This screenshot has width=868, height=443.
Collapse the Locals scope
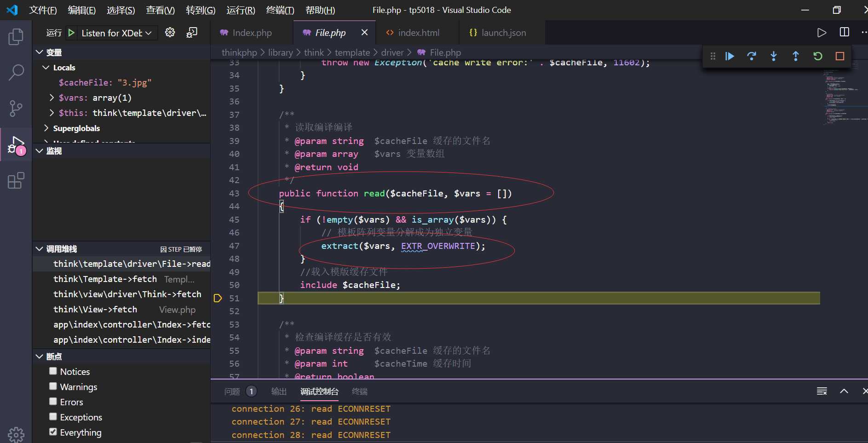click(x=46, y=68)
